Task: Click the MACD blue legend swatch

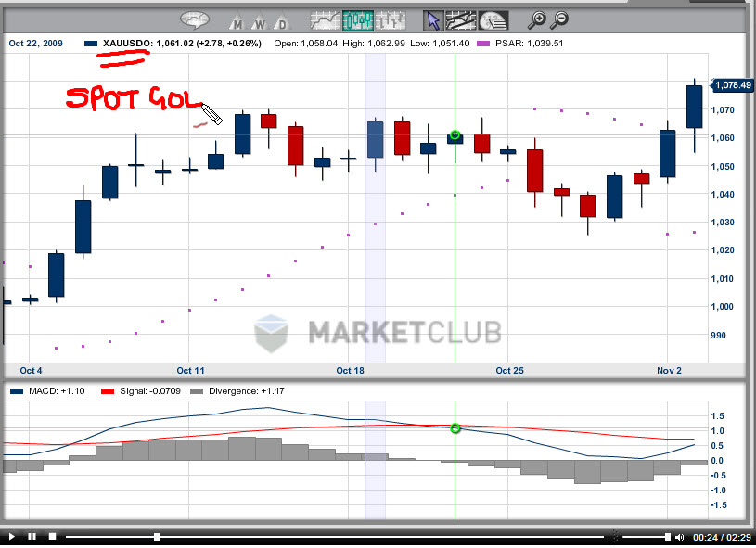Action: (x=17, y=391)
